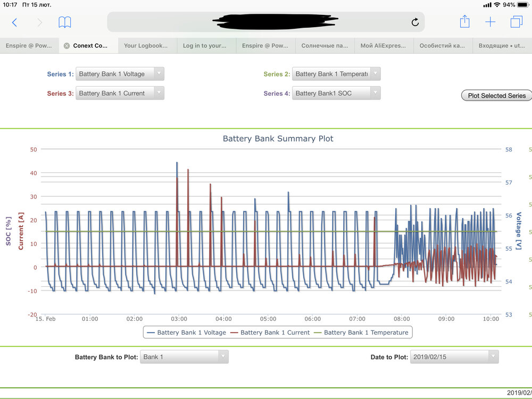
Task: Tap the forward navigation arrow
Action: (x=40, y=22)
